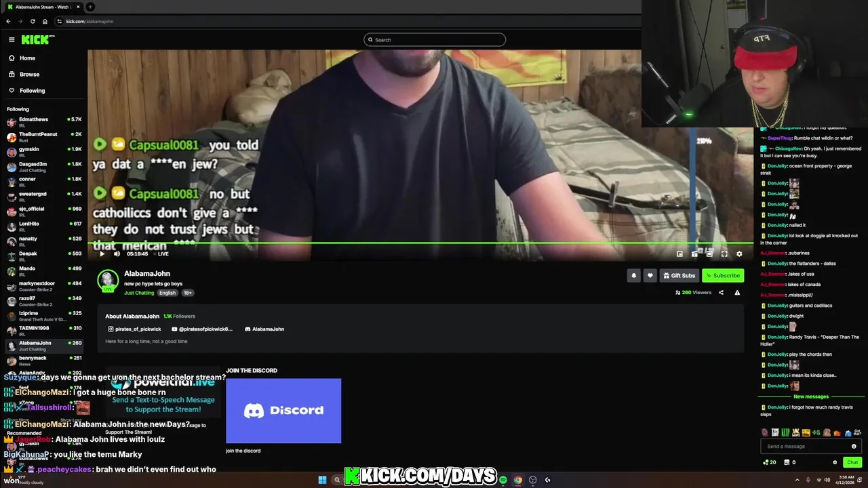Open AlabamaJohn Discord profile link

(264, 329)
